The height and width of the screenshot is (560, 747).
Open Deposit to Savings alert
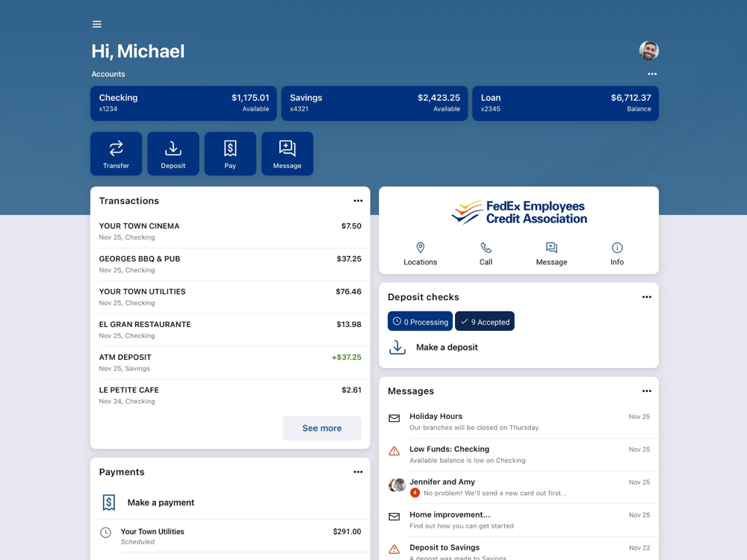[519, 549]
